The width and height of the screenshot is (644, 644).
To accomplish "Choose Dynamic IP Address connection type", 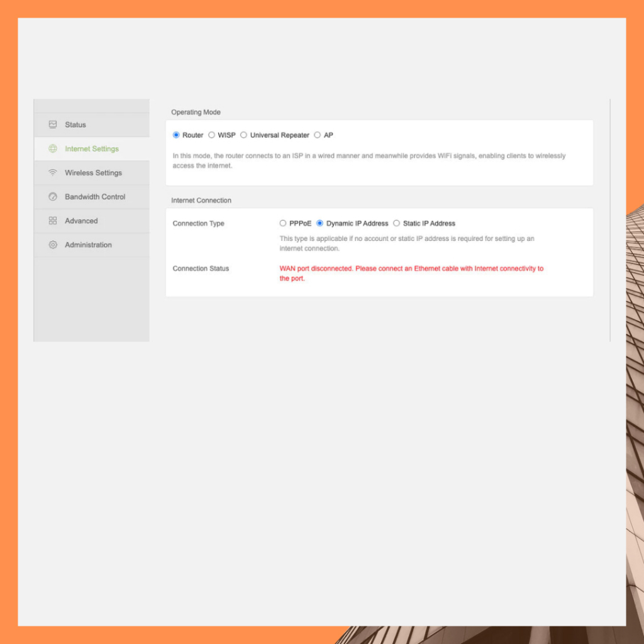I will tap(319, 223).
